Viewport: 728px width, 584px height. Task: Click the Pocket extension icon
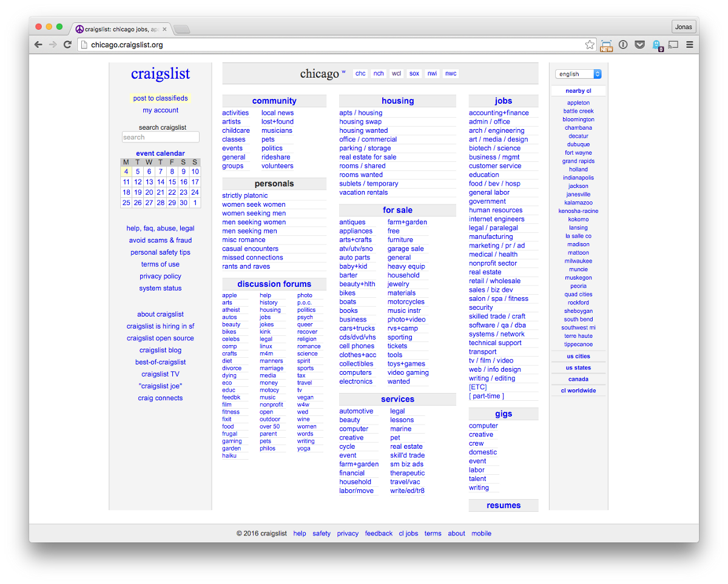pos(639,45)
